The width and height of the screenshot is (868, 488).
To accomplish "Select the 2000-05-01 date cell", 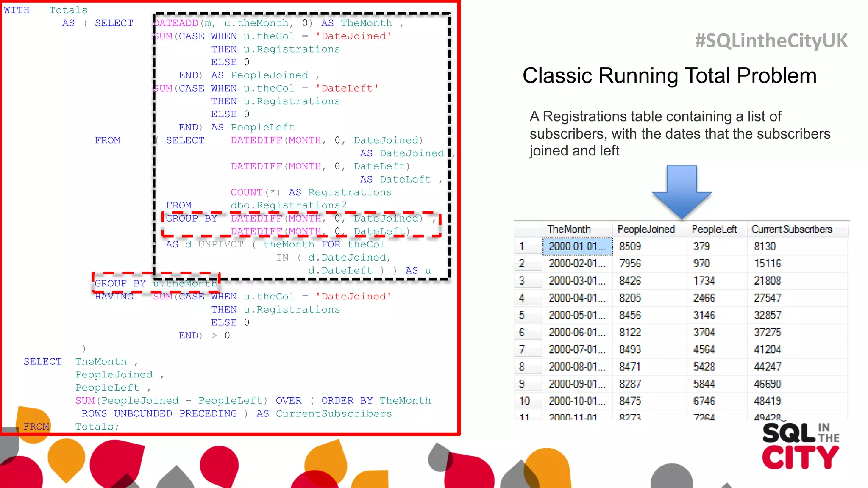I will [578, 315].
